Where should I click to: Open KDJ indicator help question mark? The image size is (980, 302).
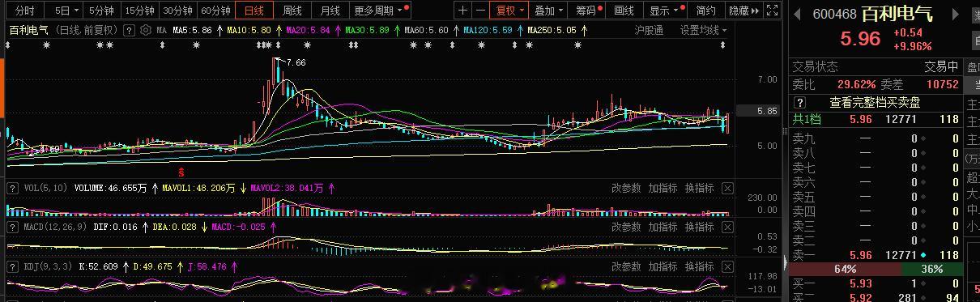click(x=12, y=266)
